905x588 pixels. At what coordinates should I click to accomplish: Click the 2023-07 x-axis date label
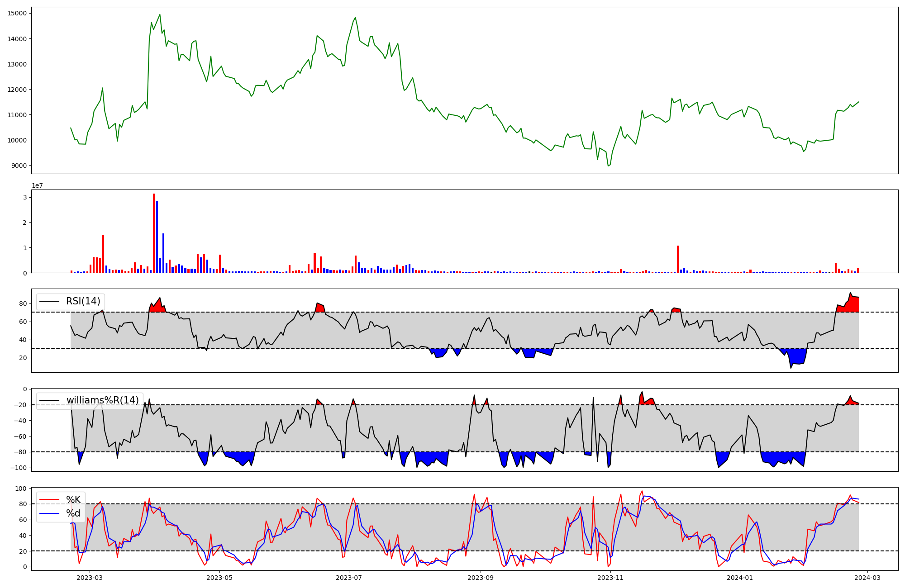[x=349, y=578]
